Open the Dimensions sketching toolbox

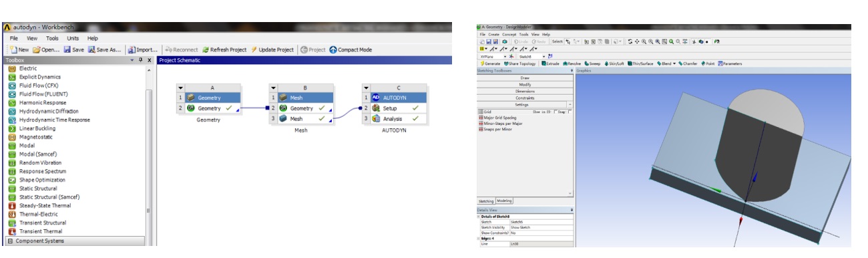[525, 91]
